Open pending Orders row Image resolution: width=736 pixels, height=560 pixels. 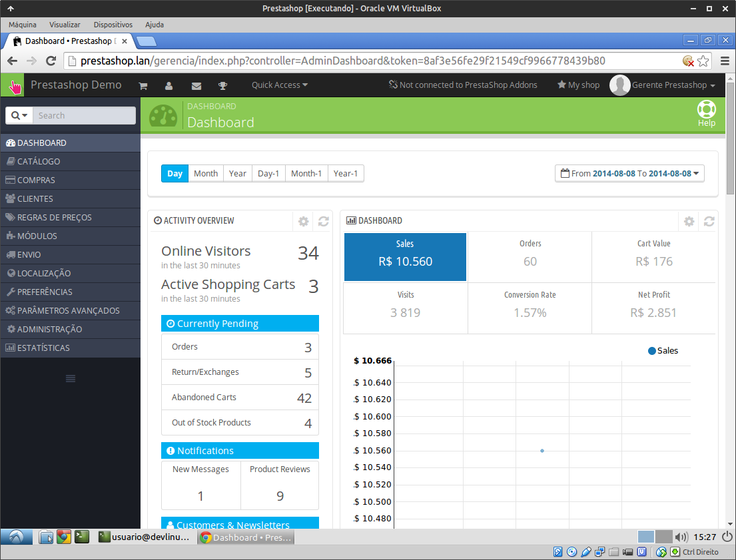[240, 347]
